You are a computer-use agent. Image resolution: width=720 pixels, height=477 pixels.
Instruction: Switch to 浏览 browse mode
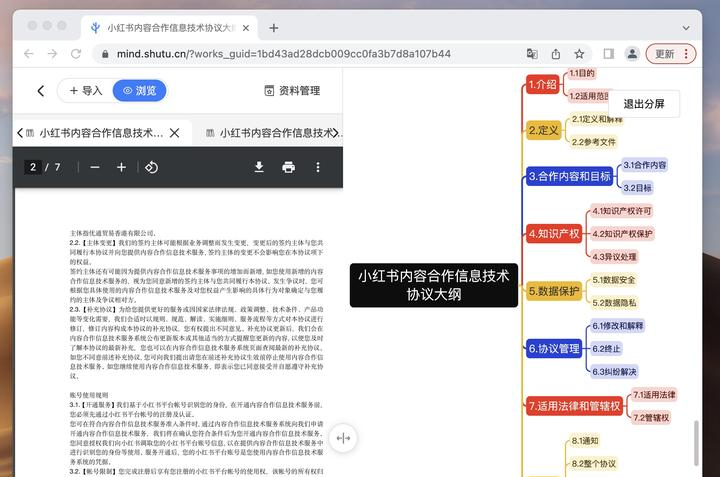(140, 90)
